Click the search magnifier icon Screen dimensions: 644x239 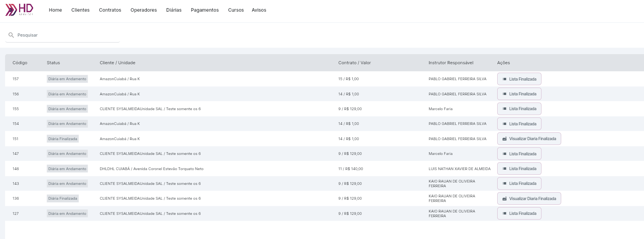(11, 35)
